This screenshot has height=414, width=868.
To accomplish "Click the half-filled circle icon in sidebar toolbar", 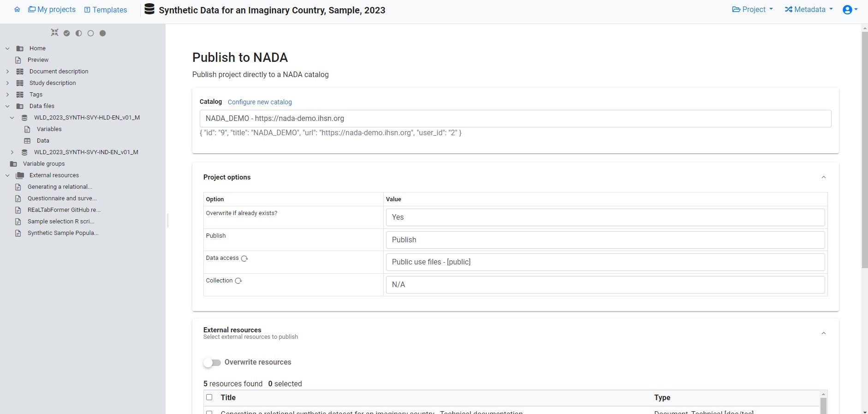I will pos(79,33).
